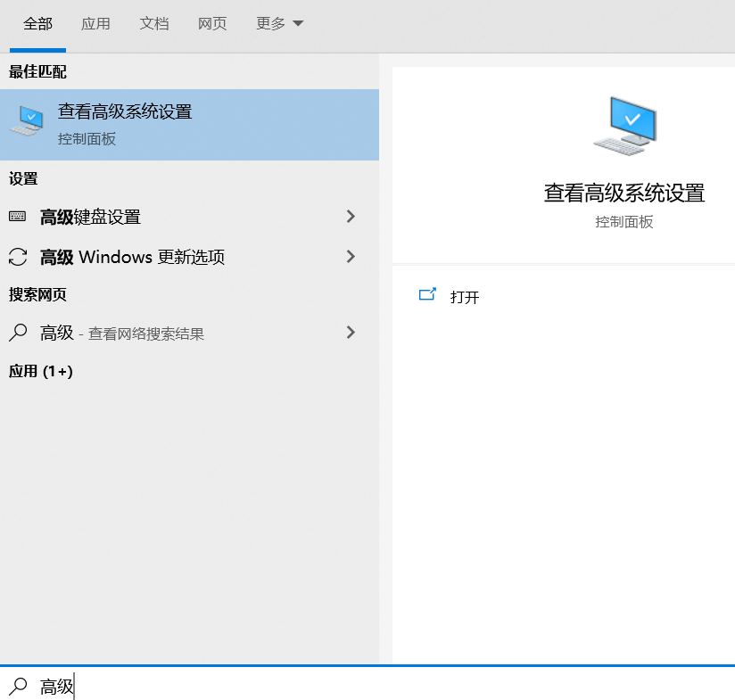Switch to the 应用 tab
Image resolution: width=735 pixels, height=700 pixels.
pos(95,24)
